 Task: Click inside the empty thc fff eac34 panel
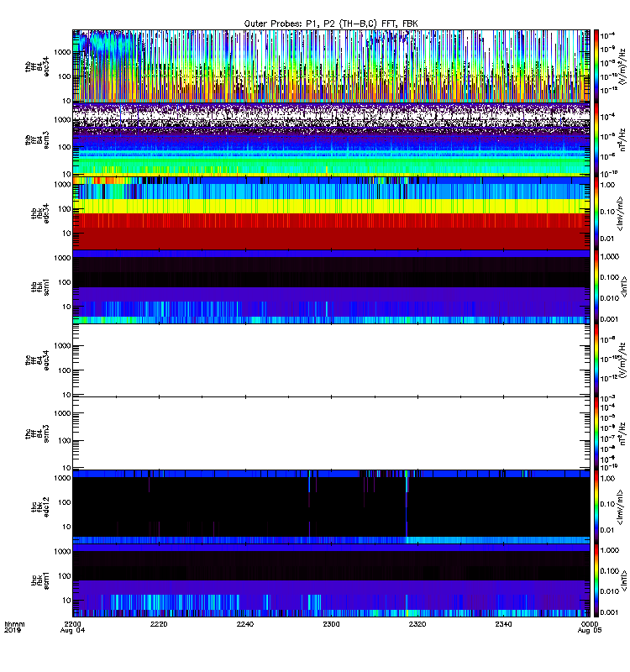(x=331, y=360)
